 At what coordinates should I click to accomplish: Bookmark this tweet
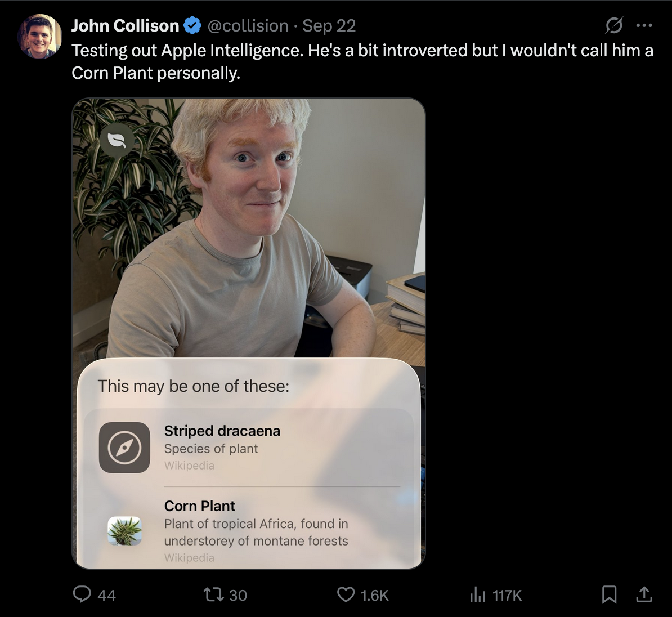tap(609, 594)
